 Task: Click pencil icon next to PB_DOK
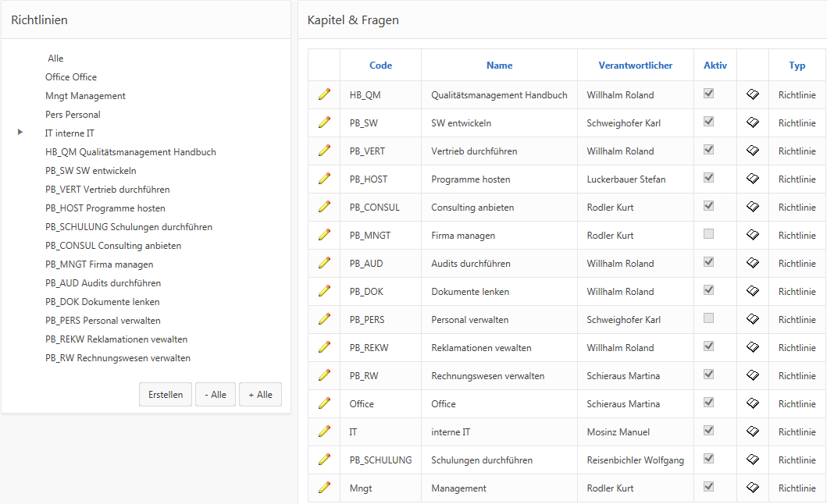pyautogui.click(x=324, y=291)
